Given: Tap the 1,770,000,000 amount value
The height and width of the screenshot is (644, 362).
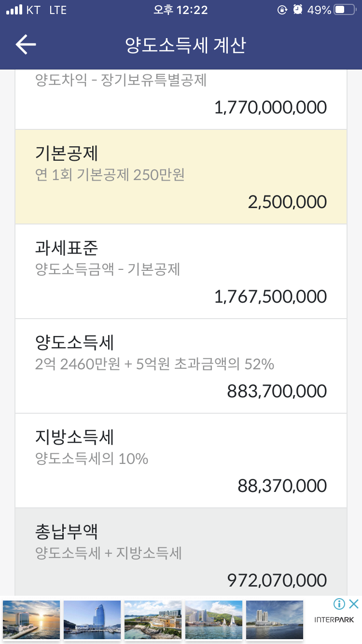Looking at the screenshot, I should 270,107.
